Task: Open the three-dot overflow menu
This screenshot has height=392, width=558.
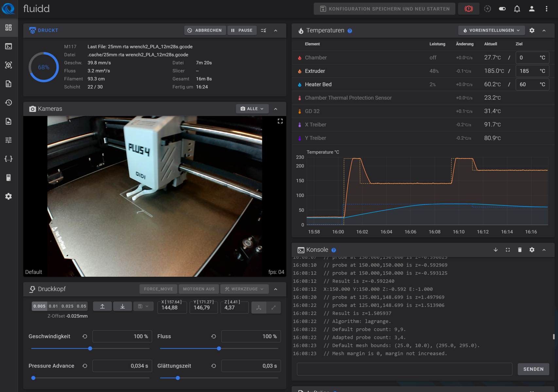Action: [546, 9]
